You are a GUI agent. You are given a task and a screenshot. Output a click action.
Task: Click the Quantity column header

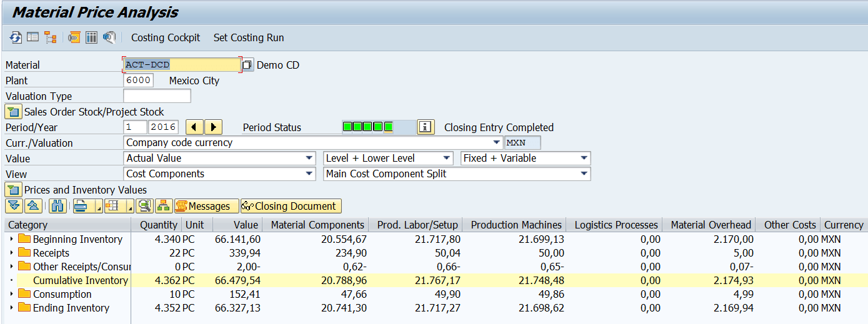(x=156, y=225)
